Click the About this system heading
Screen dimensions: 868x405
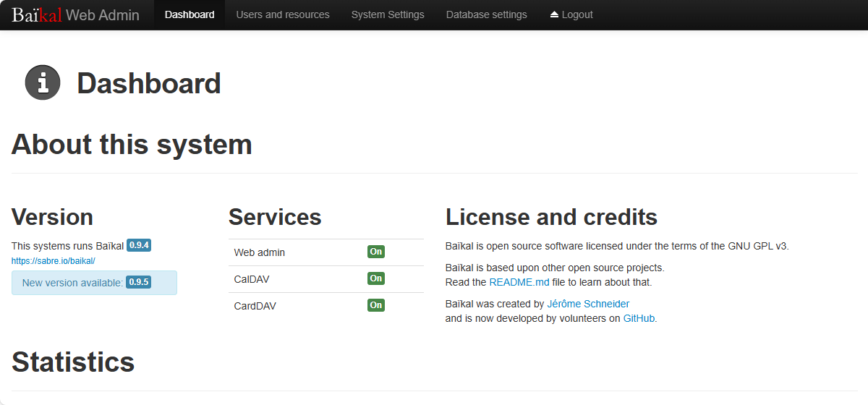(x=132, y=145)
